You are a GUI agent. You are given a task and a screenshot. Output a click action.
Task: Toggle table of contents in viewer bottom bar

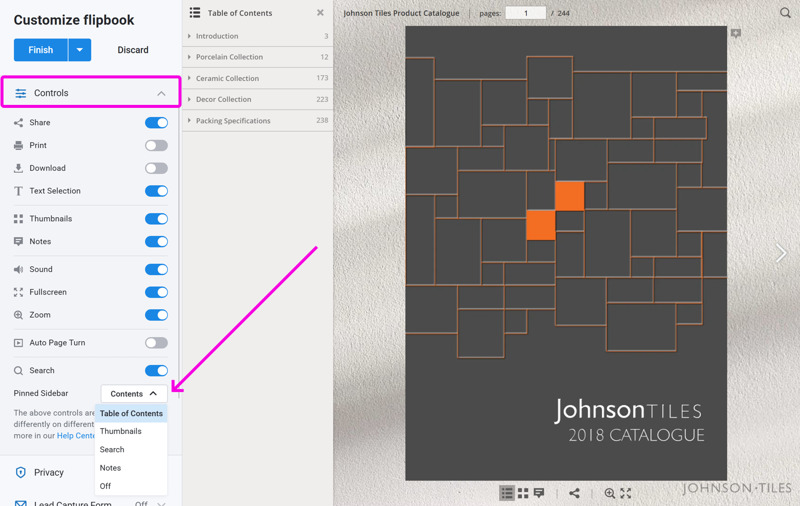coord(507,493)
